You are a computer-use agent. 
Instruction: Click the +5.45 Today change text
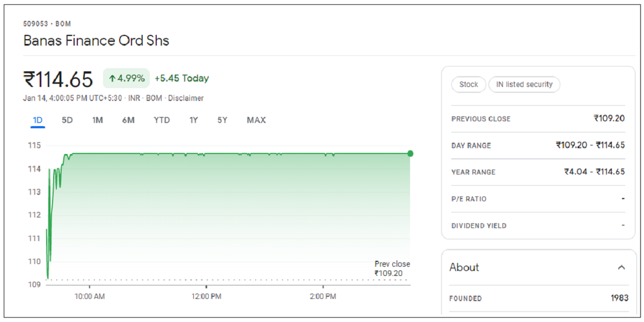(181, 78)
